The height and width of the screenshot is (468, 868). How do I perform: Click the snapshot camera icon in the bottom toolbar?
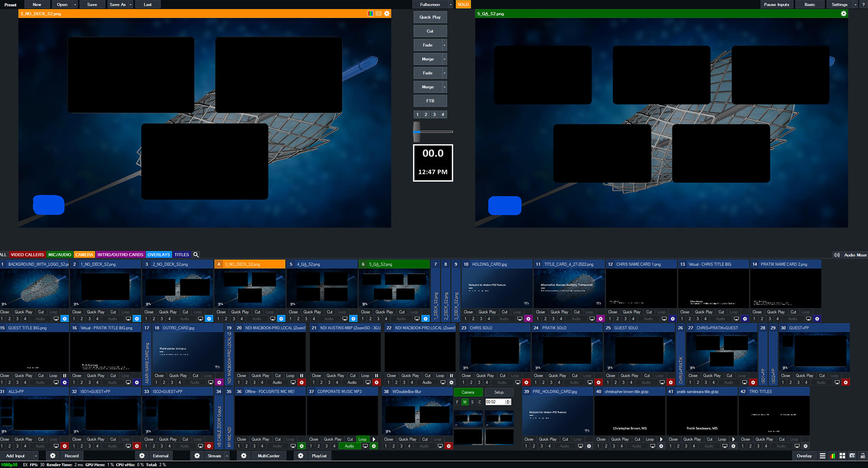[852, 456]
